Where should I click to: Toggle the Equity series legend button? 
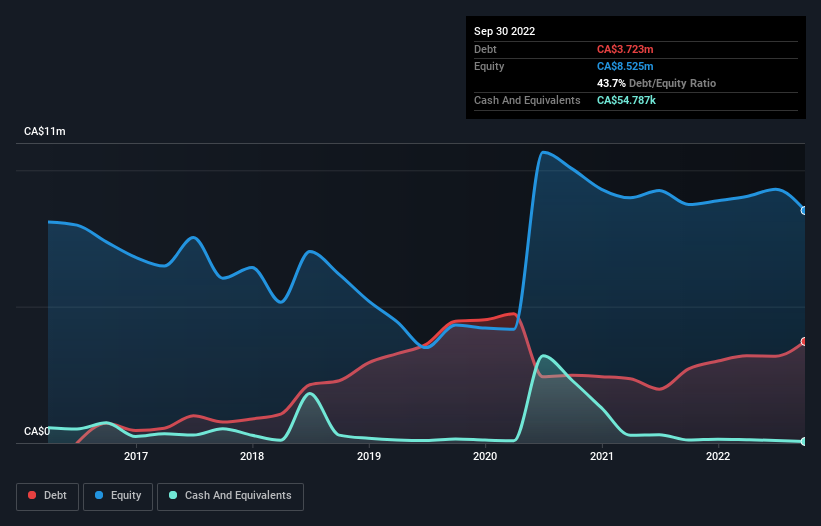coord(118,497)
